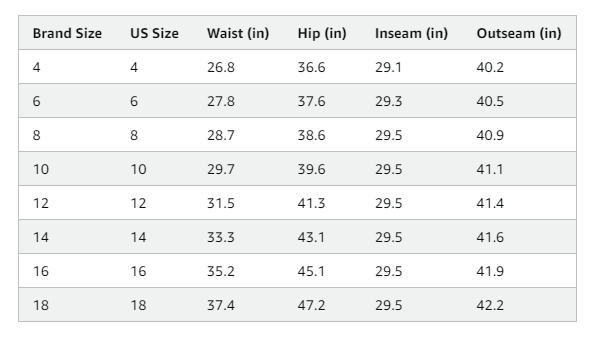Select waist value 26.8
The height and width of the screenshot is (360, 597).
(x=221, y=67)
